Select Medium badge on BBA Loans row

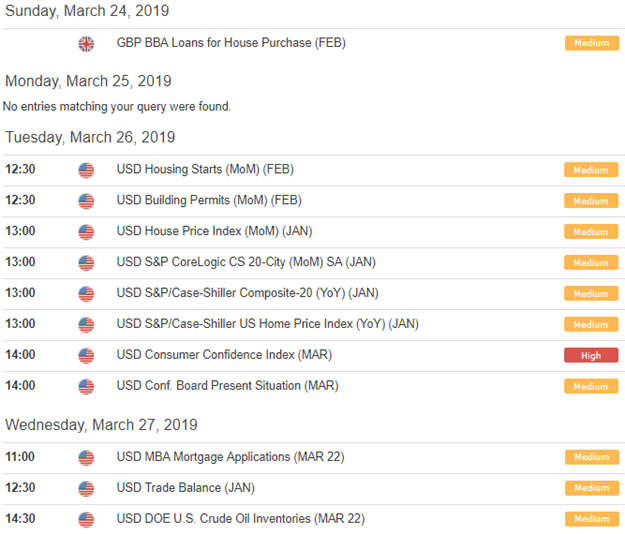pos(592,43)
